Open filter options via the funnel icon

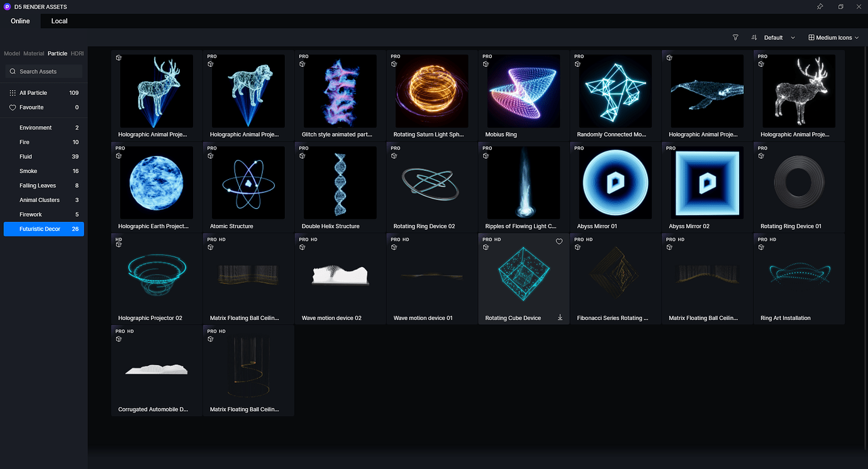pyautogui.click(x=735, y=37)
